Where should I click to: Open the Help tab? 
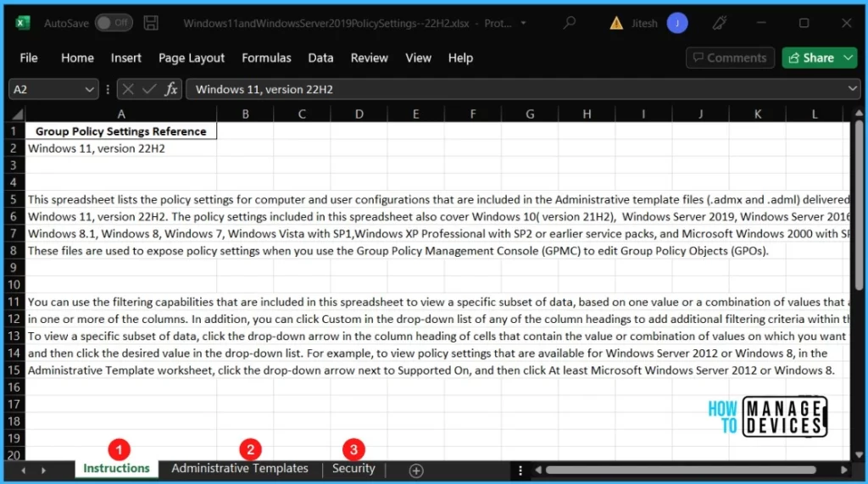point(460,58)
